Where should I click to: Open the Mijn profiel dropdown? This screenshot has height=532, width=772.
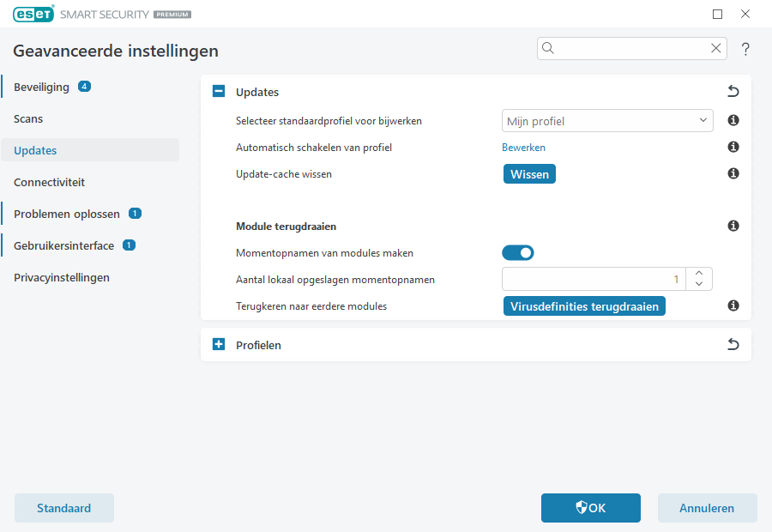click(606, 121)
